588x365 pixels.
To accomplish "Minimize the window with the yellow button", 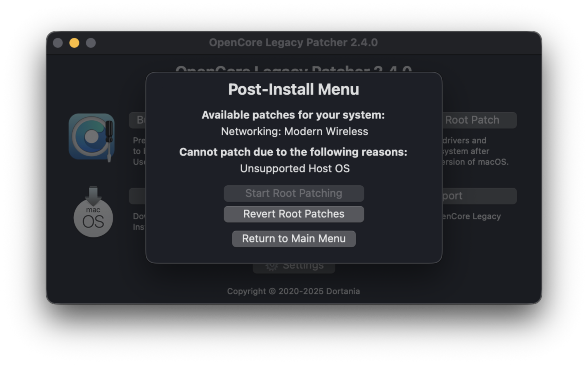I will click(74, 43).
